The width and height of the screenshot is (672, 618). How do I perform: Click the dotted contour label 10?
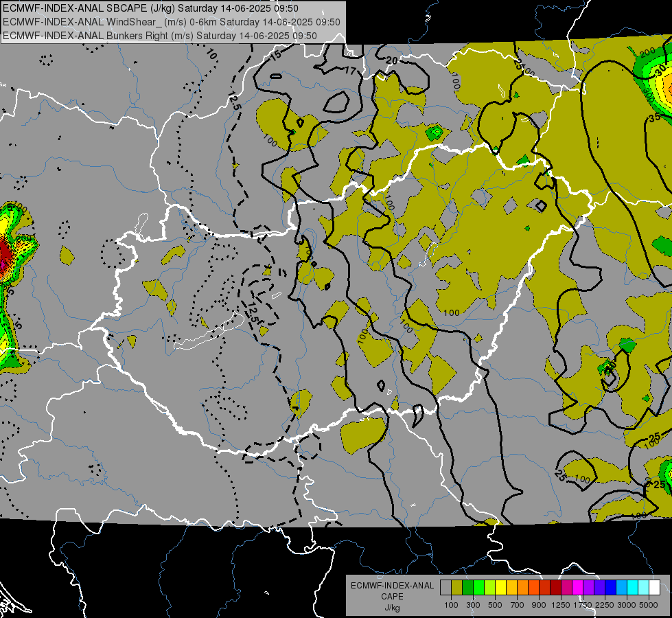tap(211, 54)
